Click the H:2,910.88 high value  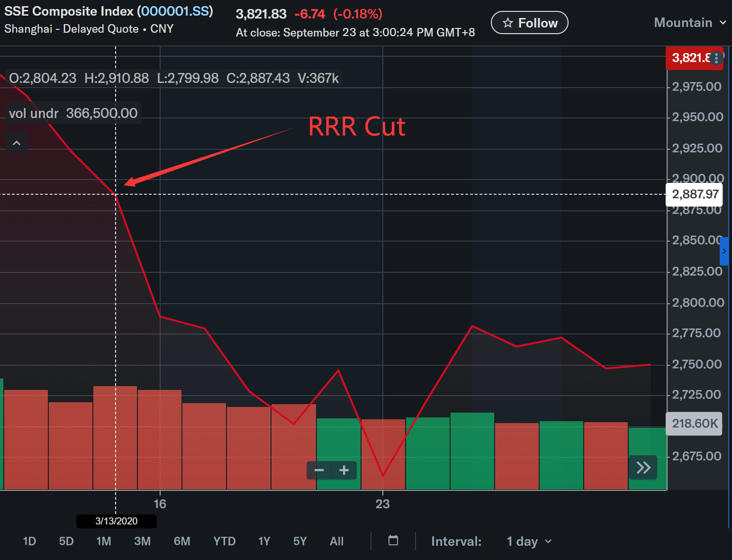pyautogui.click(x=117, y=78)
